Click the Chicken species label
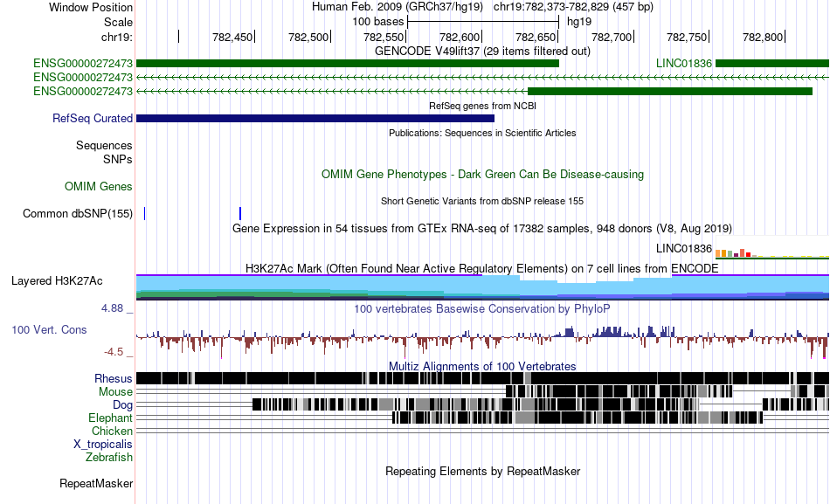Image resolution: width=830 pixels, height=504 pixels. pyautogui.click(x=112, y=431)
